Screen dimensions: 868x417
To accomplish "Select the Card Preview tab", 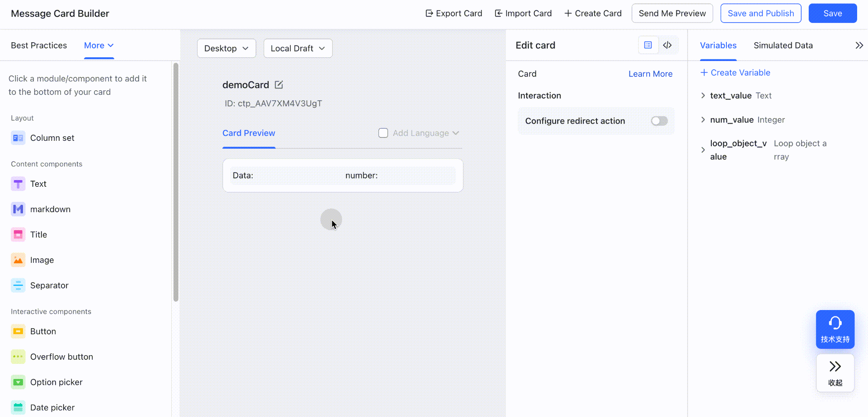I will coord(249,133).
